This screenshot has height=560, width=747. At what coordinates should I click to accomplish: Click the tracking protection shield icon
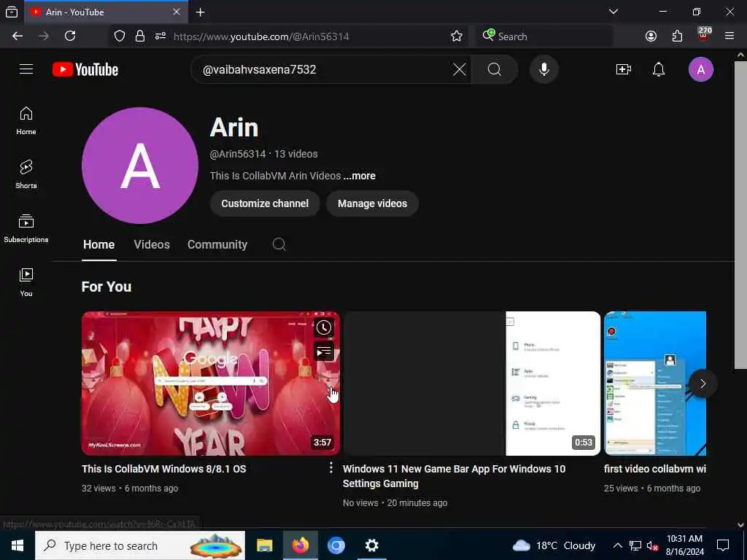pyautogui.click(x=120, y=36)
